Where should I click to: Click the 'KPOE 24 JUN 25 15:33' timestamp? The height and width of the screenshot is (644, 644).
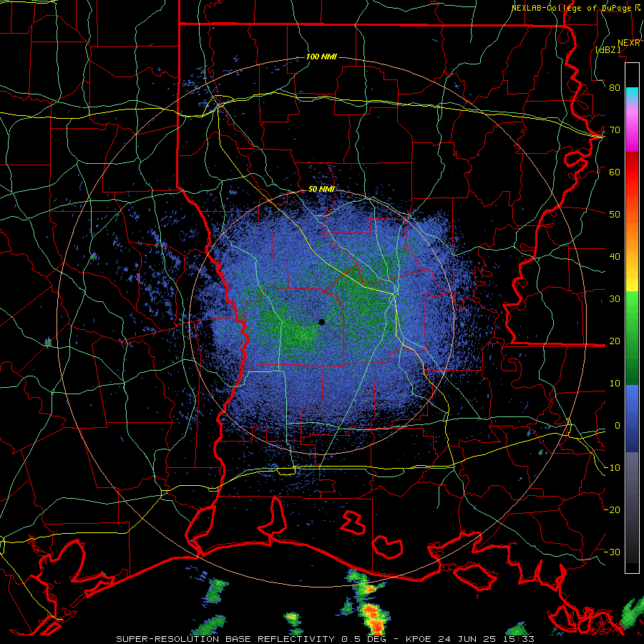click(x=469, y=639)
